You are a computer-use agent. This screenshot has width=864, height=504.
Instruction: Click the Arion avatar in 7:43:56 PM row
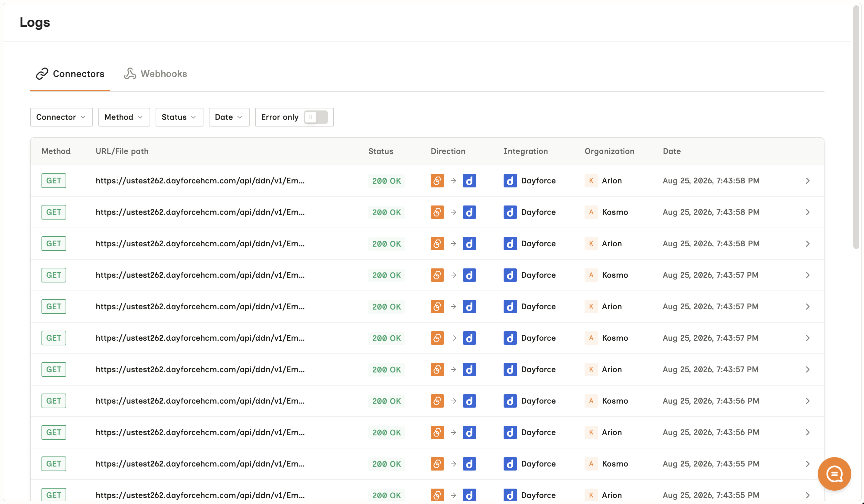point(591,433)
